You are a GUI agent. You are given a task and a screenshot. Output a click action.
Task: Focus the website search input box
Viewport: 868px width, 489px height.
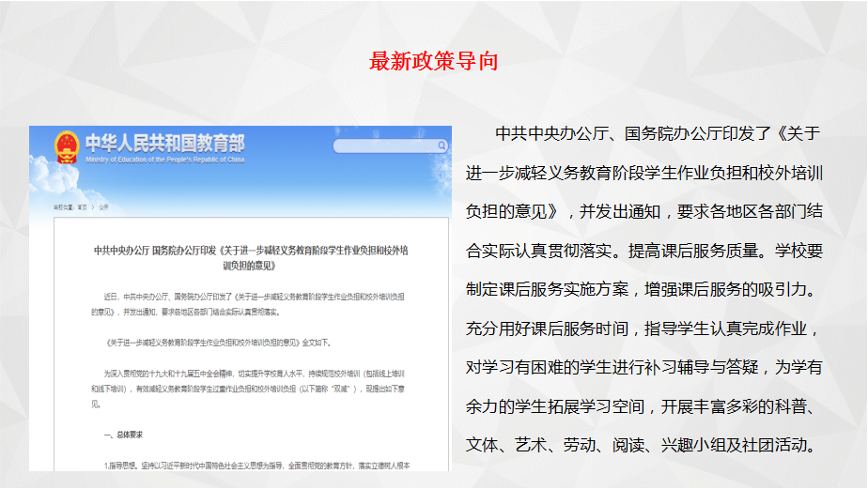point(385,145)
